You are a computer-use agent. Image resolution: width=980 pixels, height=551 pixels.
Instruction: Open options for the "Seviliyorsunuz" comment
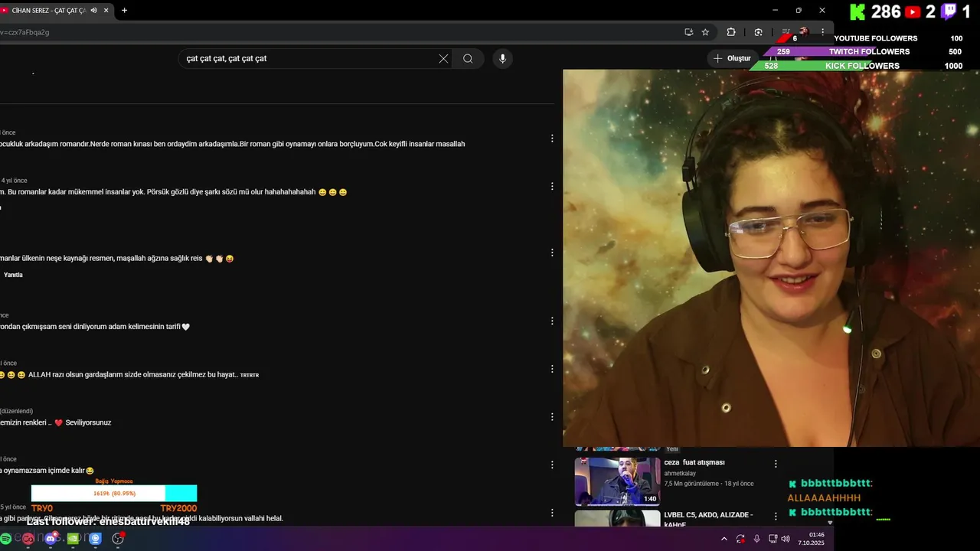552,417
